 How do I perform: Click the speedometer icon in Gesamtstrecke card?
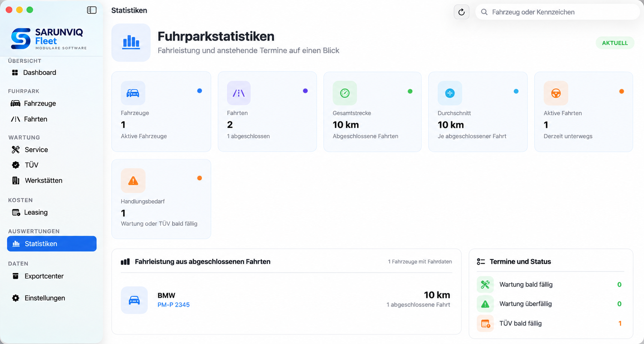coord(345,93)
